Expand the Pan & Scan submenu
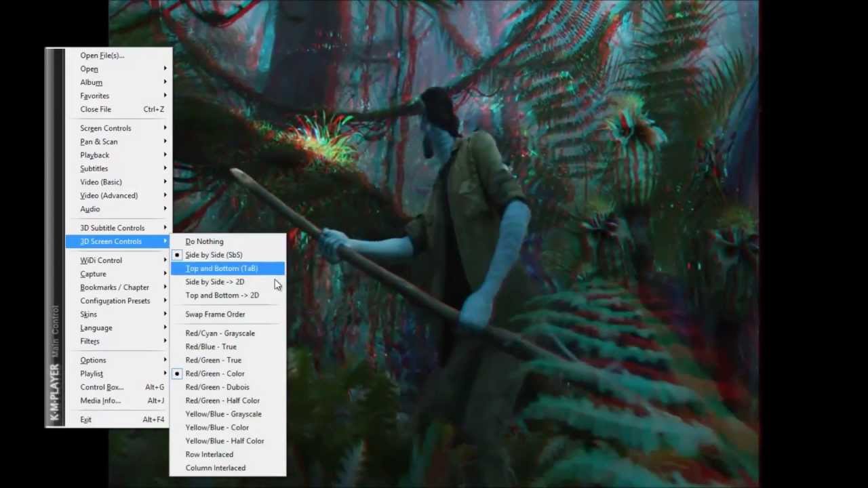 point(118,142)
